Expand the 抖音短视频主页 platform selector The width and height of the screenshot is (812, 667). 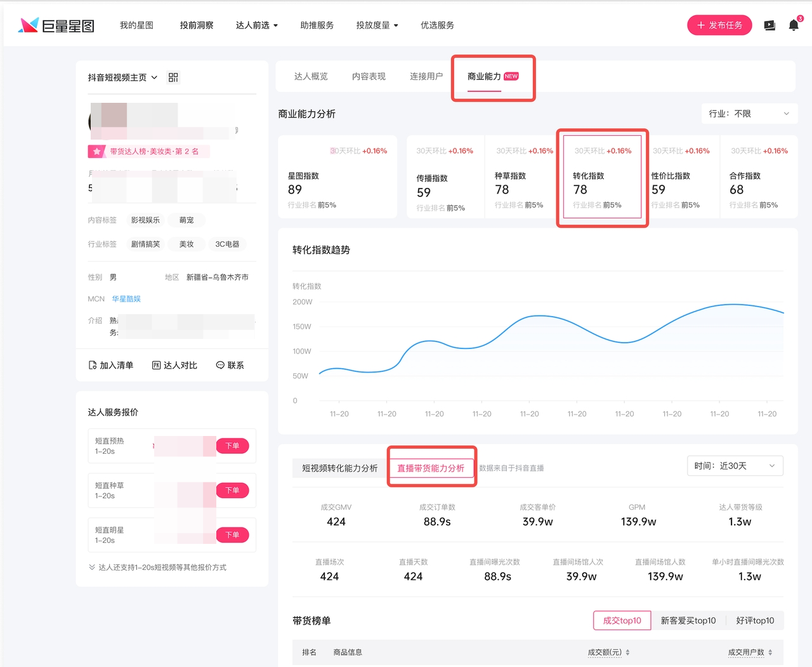pos(122,77)
